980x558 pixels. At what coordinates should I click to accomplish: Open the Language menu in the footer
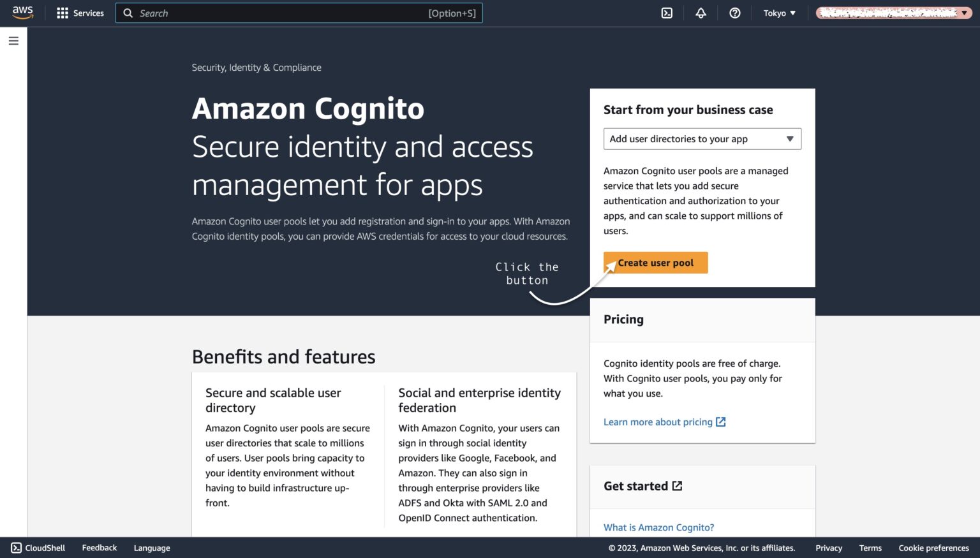coord(151,548)
